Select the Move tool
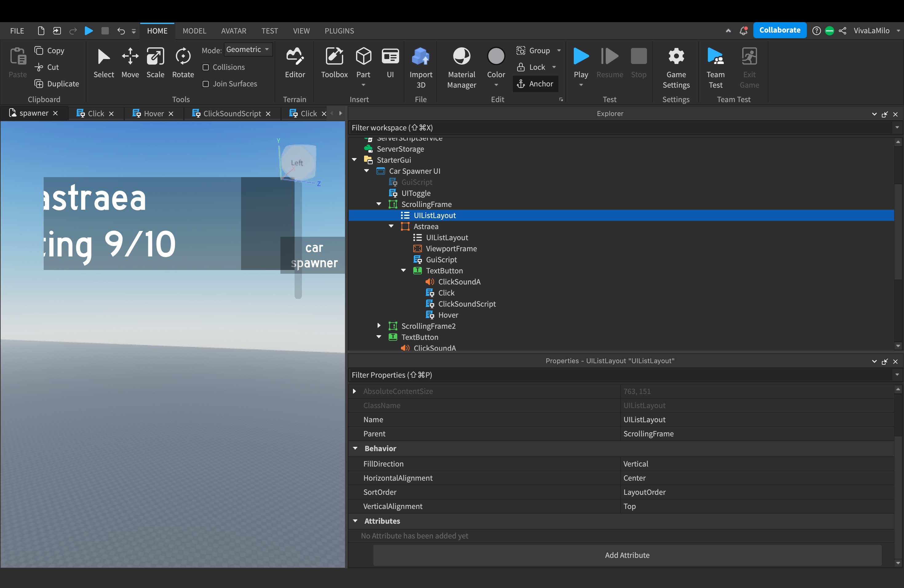 [x=130, y=63]
